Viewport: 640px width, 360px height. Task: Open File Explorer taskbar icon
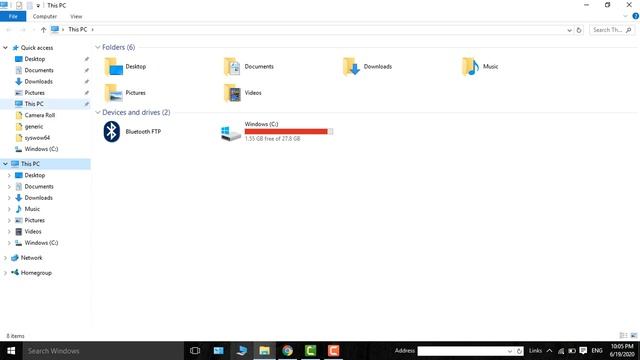(264, 351)
